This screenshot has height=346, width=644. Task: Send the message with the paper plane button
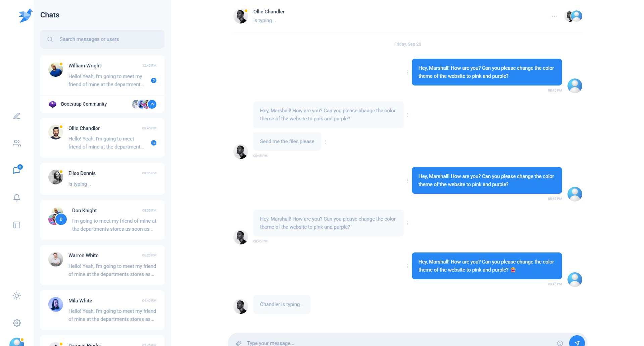[x=577, y=342]
